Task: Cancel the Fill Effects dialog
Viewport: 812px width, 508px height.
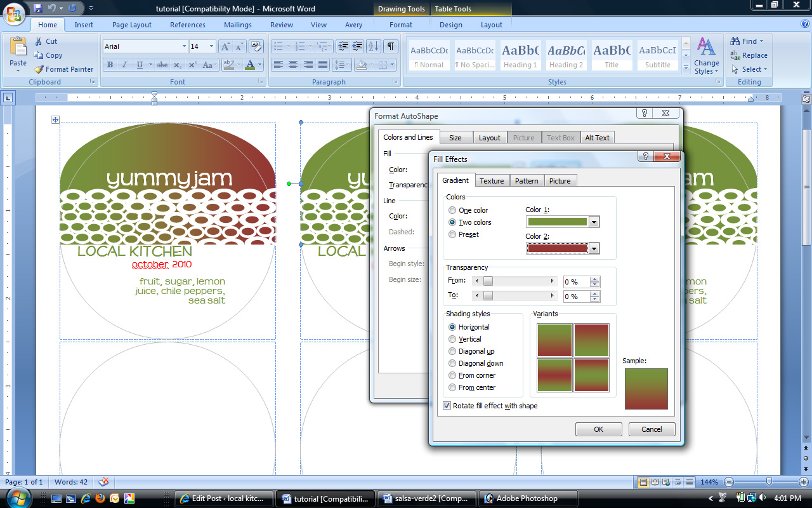Action: point(652,429)
